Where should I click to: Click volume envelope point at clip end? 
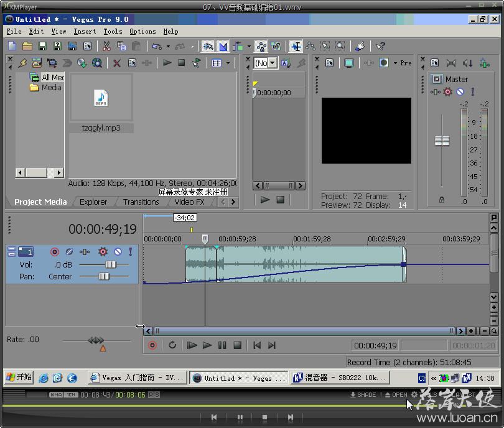403,264
